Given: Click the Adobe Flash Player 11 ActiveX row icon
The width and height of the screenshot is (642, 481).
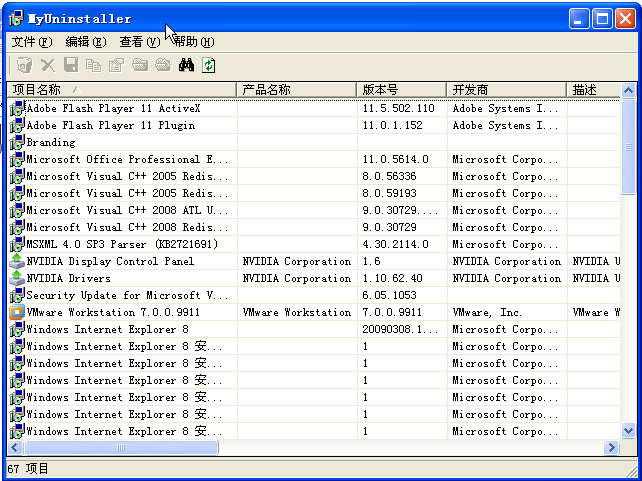Looking at the screenshot, I should tap(17, 108).
